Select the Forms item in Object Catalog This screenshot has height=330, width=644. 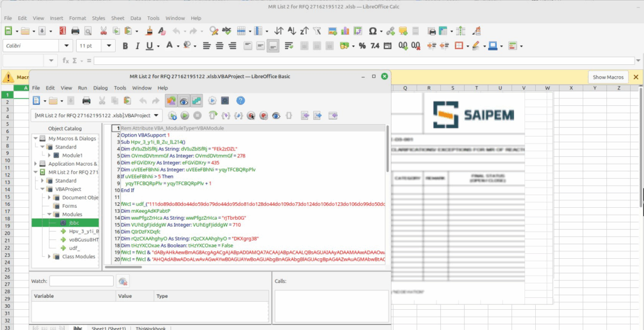pyautogui.click(x=69, y=206)
